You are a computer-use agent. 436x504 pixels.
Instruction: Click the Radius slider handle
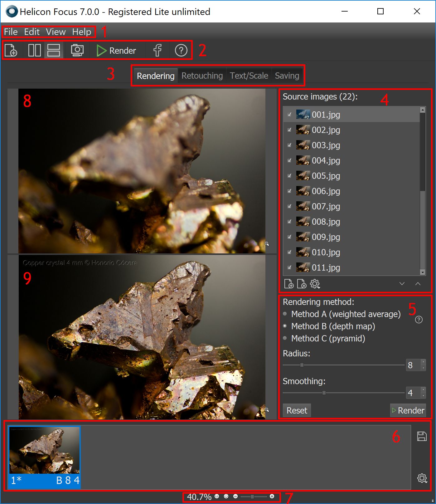tap(302, 365)
